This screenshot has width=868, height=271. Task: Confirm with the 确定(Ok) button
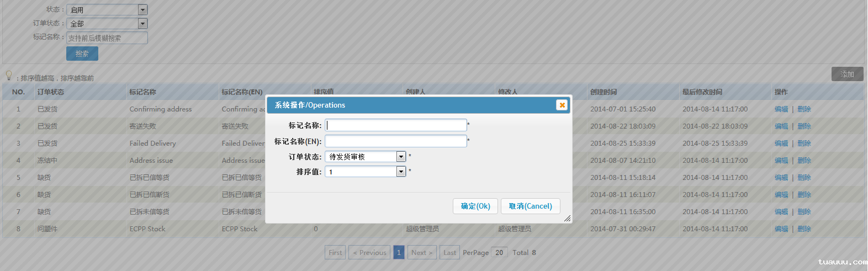pyautogui.click(x=475, y=206)
